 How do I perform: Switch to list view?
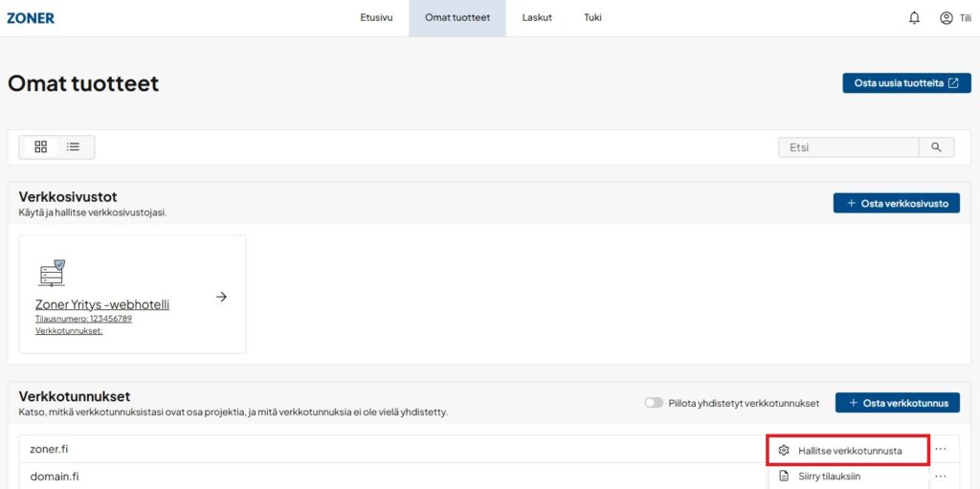pos(73,146)
